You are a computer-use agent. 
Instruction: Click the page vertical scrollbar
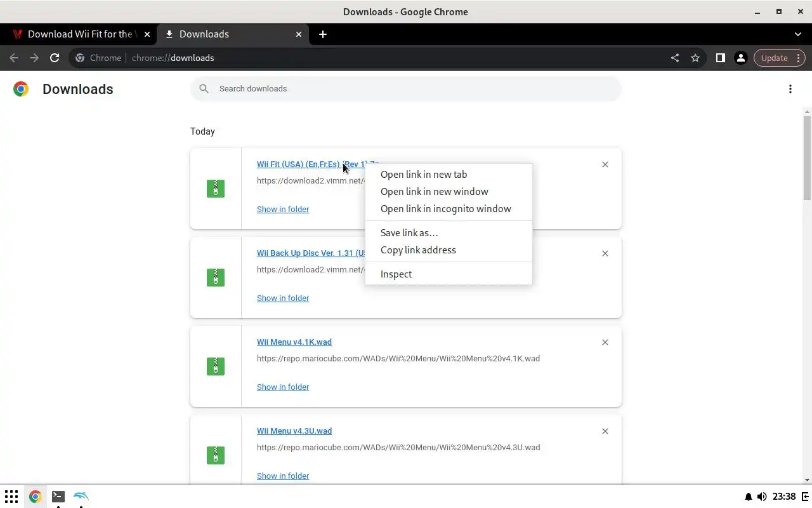807,158
